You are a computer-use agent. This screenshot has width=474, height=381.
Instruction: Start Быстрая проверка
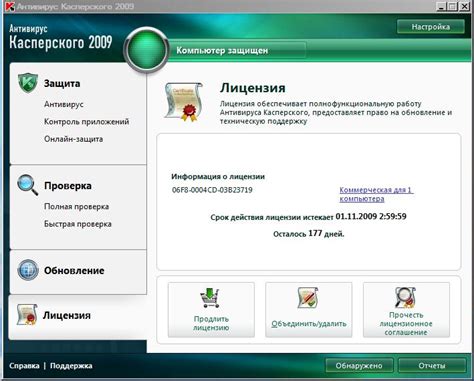(x=78, y=224)
